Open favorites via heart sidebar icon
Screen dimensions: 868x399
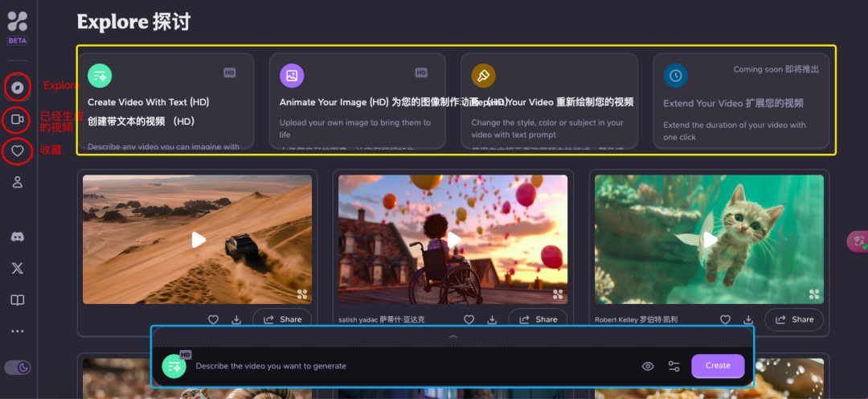[x=18, y=150]
